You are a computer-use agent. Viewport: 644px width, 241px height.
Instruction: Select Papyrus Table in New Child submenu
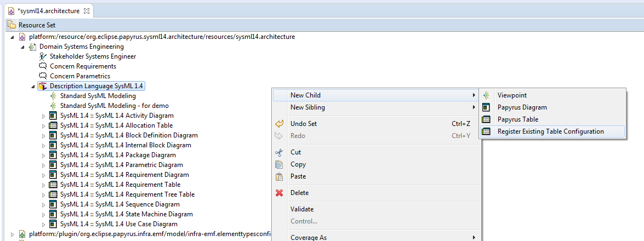(x=552, y=119)
